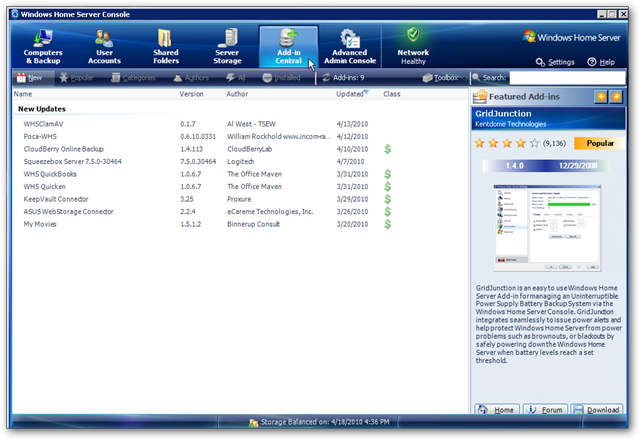Screen dimensions: 640x440
Task: Click ASUS WebStorage paid dollar icon
Action: [387, 212]
